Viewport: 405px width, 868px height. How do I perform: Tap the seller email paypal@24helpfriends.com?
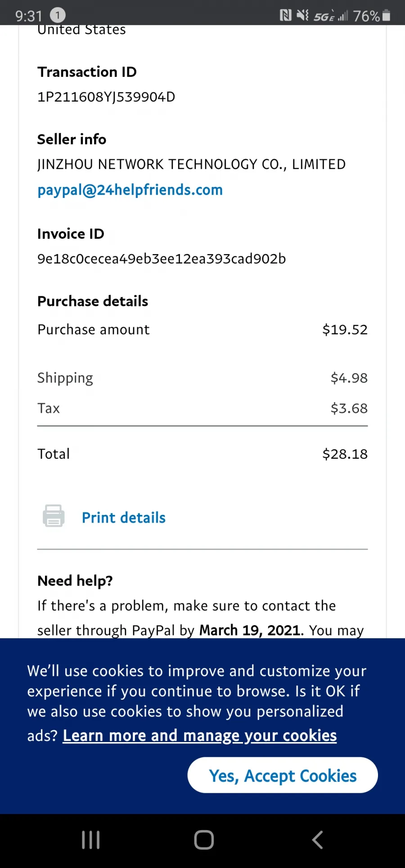coord(130,190)
